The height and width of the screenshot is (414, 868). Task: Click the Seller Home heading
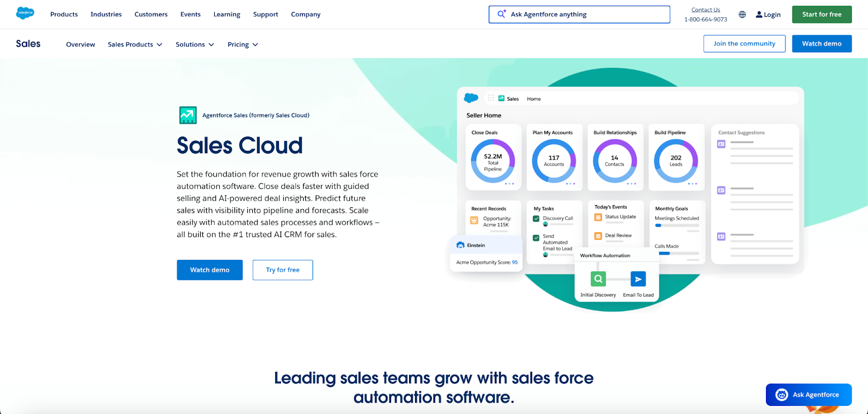484,116
